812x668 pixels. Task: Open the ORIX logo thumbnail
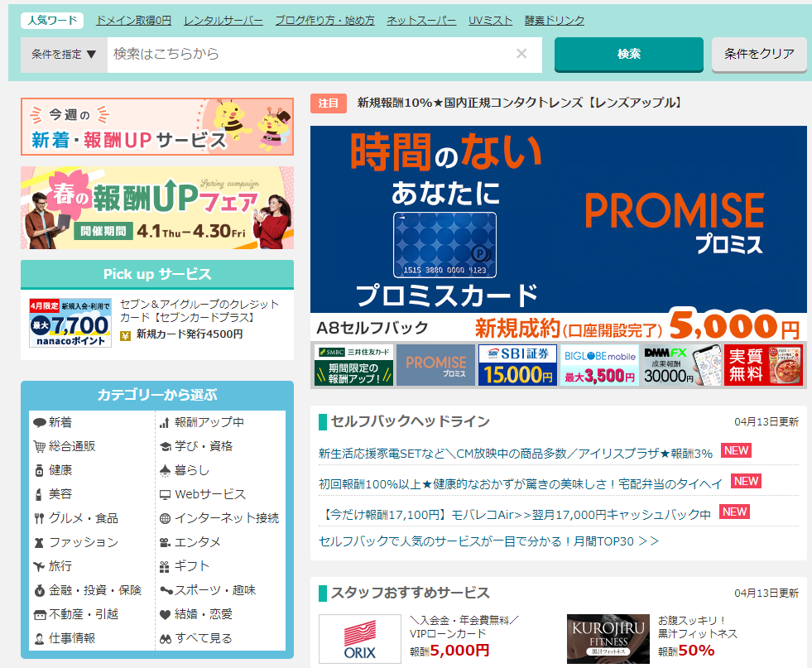(x=360, y=639)
